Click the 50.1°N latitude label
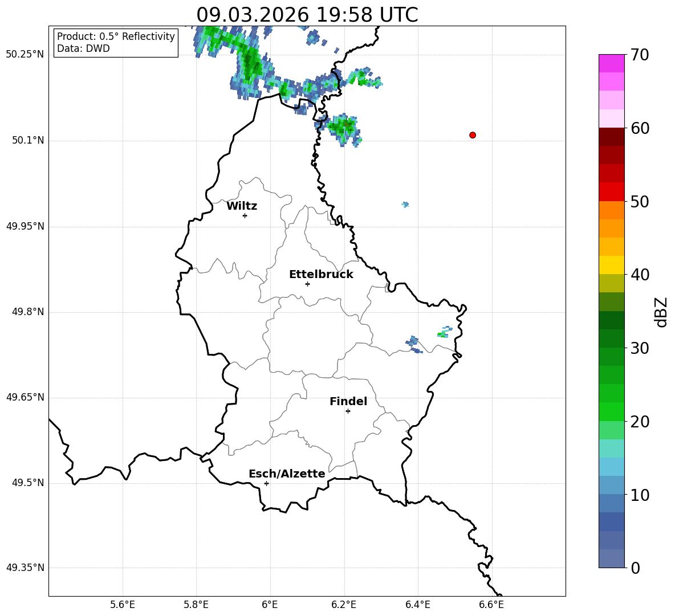Screen dimensions: 675x616 [28, 141]
